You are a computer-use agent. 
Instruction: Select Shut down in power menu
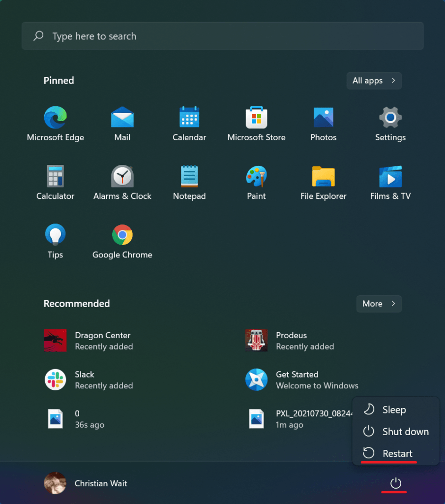click(x=395, y=432)
